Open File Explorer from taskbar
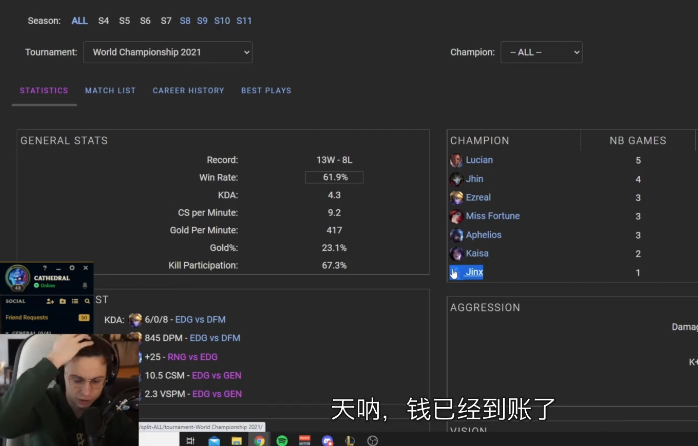 [x=236, y=441]
